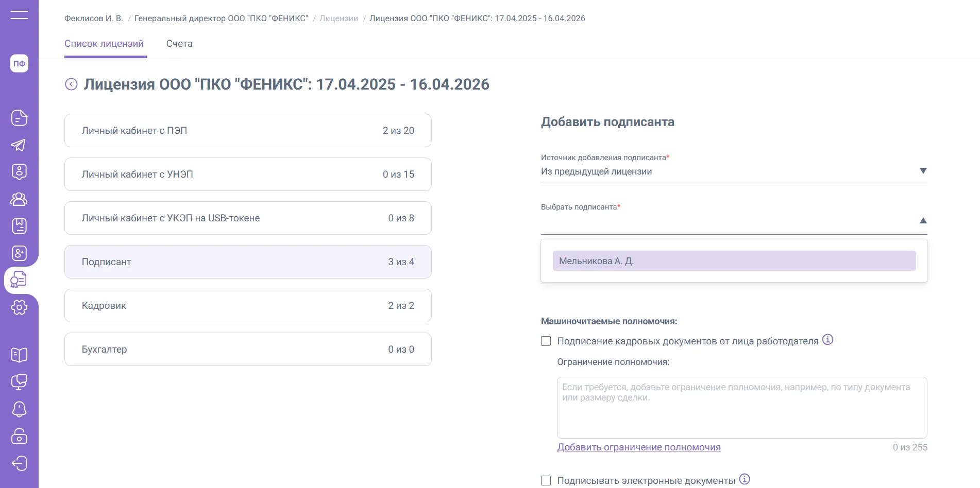This screenshot has height=488, width=980.
Task: Open the 'Список лицензий' tab
Action: point(104,44)
